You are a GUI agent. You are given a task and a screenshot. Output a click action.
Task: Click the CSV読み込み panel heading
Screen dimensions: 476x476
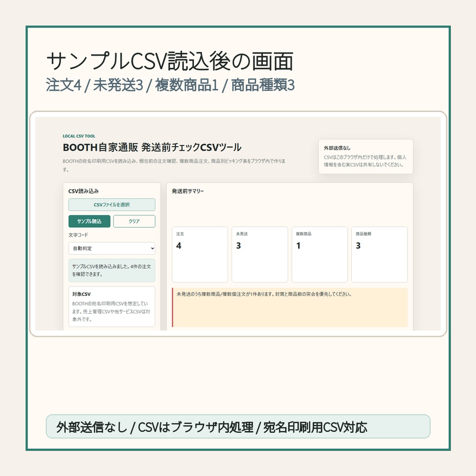[84, 191]
